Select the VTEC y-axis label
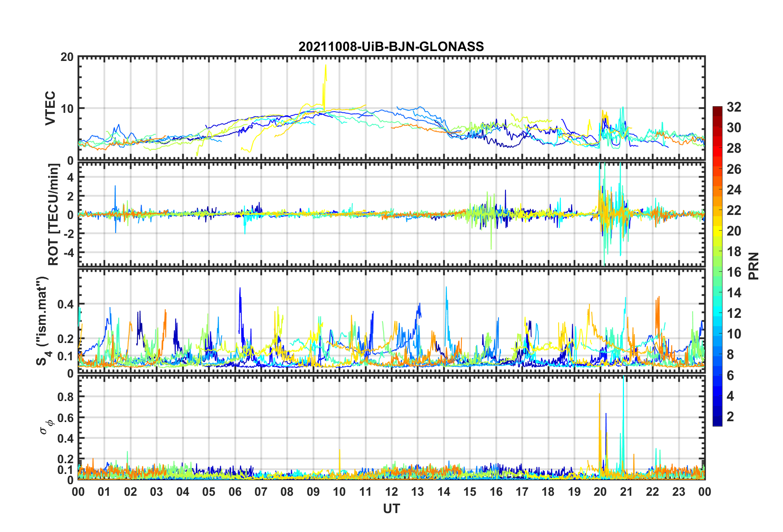Screen dimensions: 783x532 click(50, 108)
